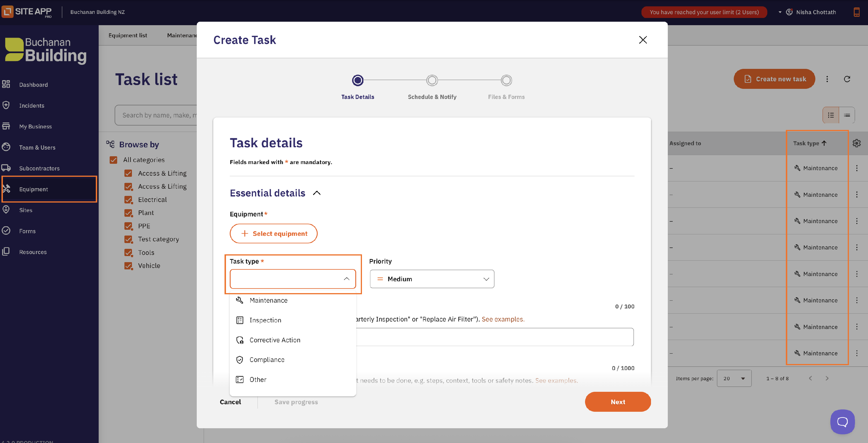Click the Search by name input field
Viewport: 868px width, 443px height.
tap(156, 115)
